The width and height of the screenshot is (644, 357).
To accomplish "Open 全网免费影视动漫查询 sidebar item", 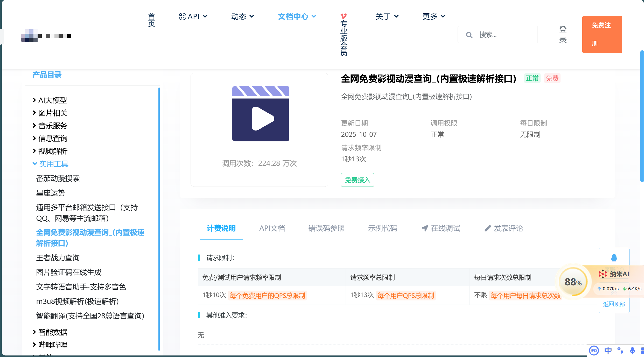I will (x=90, y=238).
